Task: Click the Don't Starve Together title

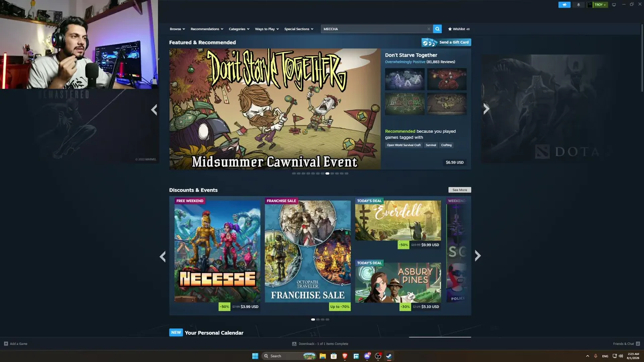Action: 411,55
